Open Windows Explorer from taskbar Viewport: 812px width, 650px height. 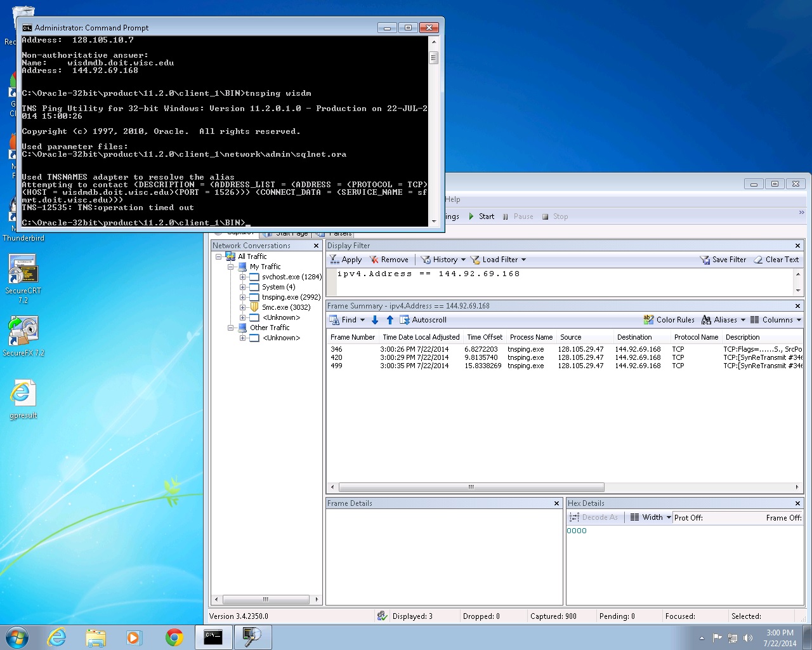tap(96, 637)
